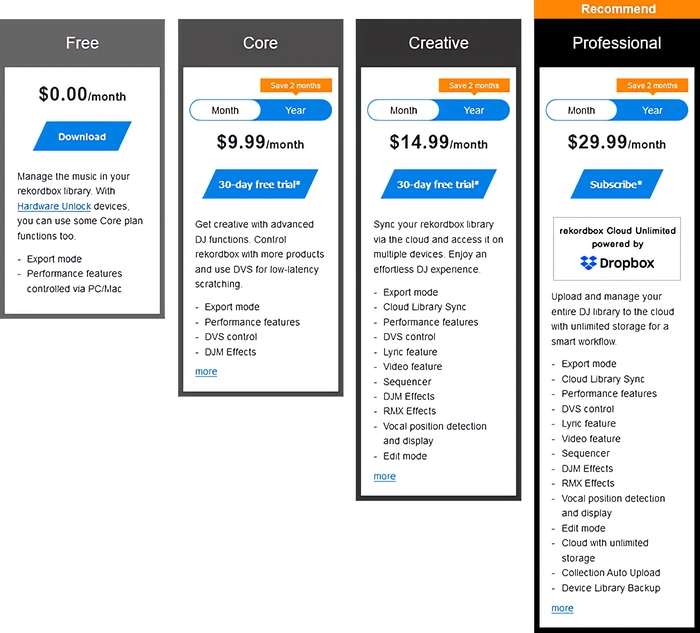Click Save 2 months badge on Professional
The height and width of the screenshot is (633, 700).
click(652, 86)
